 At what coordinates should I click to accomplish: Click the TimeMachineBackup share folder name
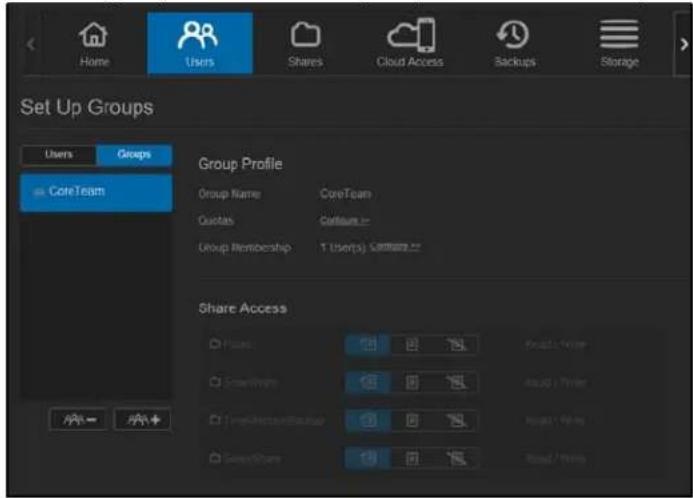[274, 420]
